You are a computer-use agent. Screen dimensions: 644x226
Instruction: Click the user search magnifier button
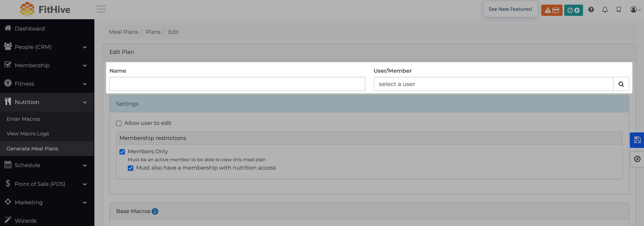(621, 84)
